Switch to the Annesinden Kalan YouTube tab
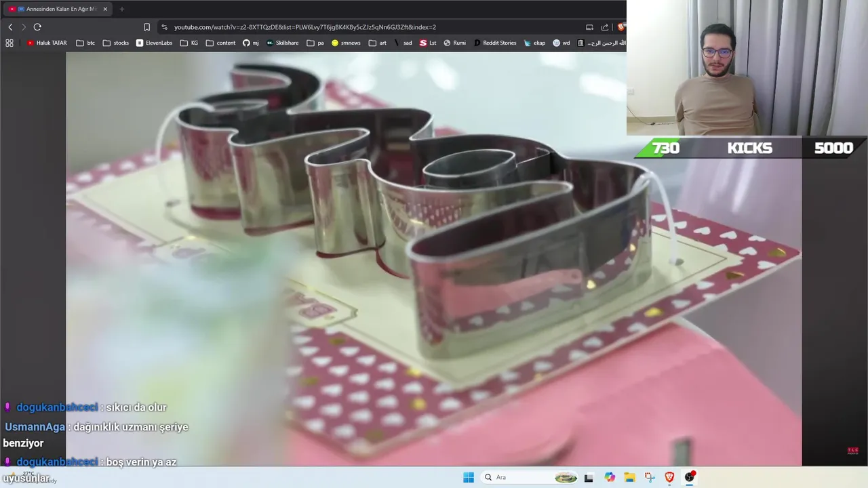This screenshot has height=488, width=868. pos(58,9)
